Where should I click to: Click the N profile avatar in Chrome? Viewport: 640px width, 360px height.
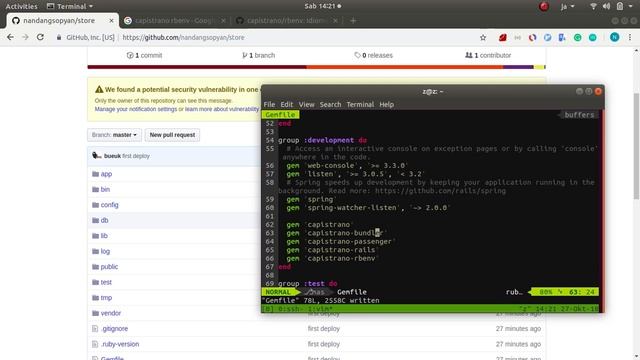click(x=614, y=38)
